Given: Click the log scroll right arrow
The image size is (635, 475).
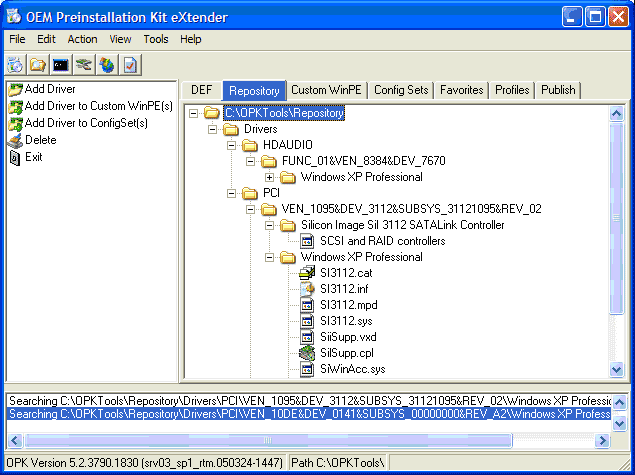Looking at the screenshot, I should point(602,440).
